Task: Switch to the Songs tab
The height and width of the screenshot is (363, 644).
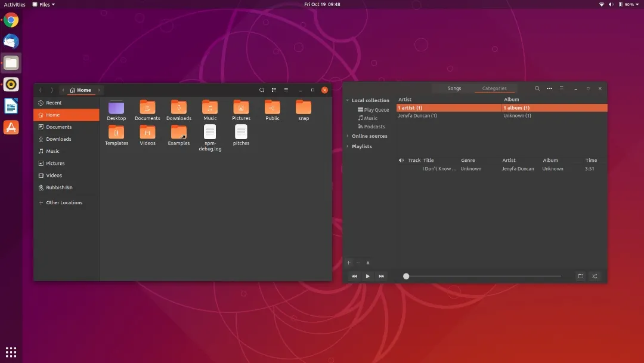Action: tap(454, 88)
